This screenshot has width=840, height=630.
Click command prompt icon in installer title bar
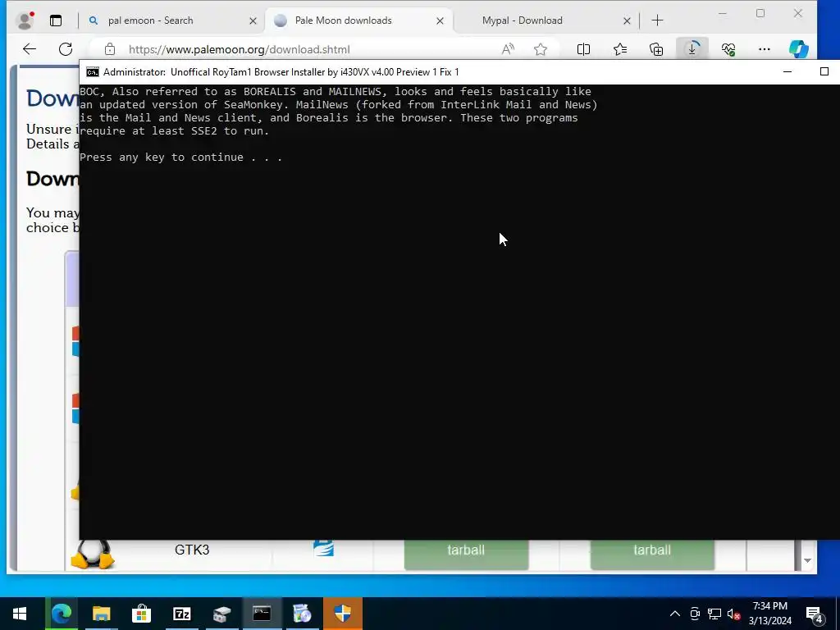click(93, 72)
